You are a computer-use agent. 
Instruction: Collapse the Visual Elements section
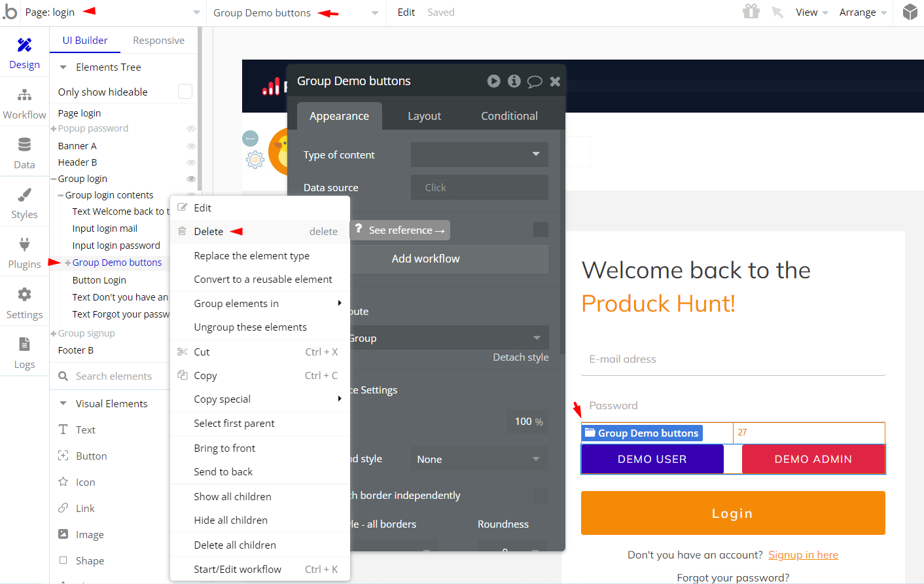click(x=63, y=404)
